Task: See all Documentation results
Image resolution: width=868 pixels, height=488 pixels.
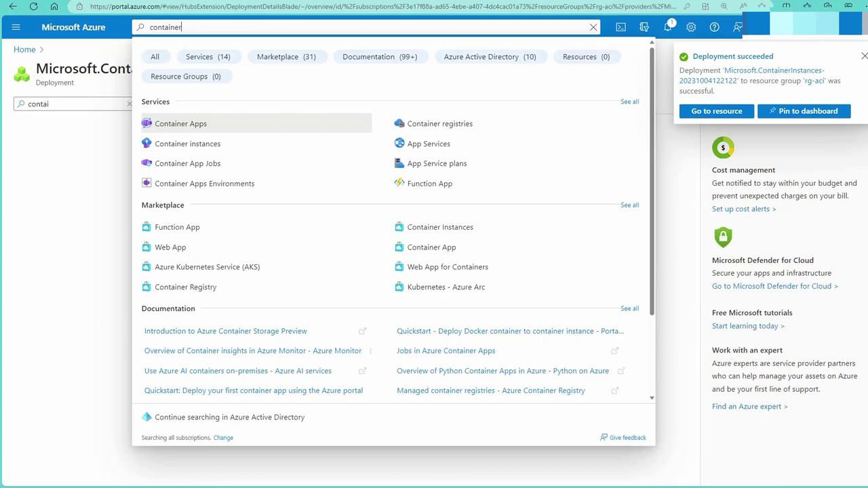Action: tap(629, 308)
